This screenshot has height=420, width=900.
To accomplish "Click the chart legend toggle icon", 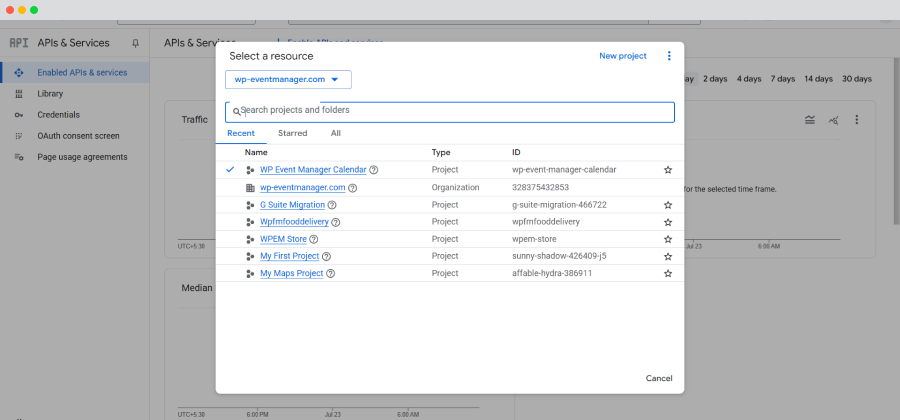I will pos(810,120).
